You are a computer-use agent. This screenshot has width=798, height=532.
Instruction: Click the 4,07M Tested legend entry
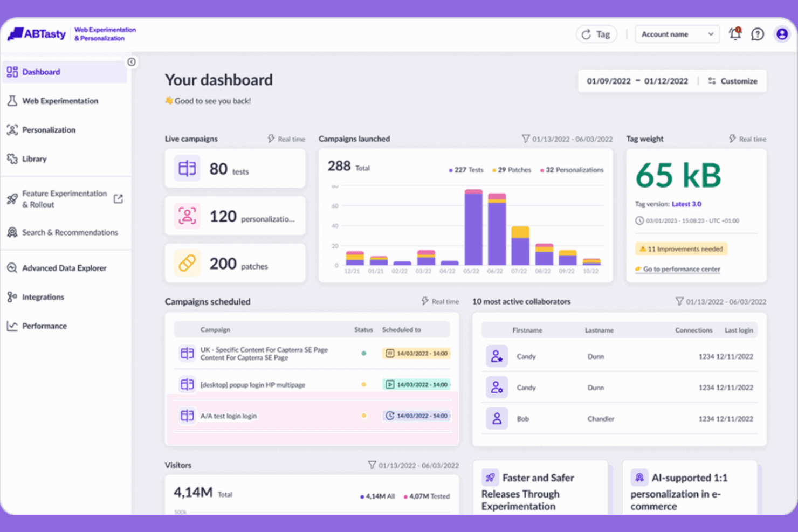click(x=426, y=496)
